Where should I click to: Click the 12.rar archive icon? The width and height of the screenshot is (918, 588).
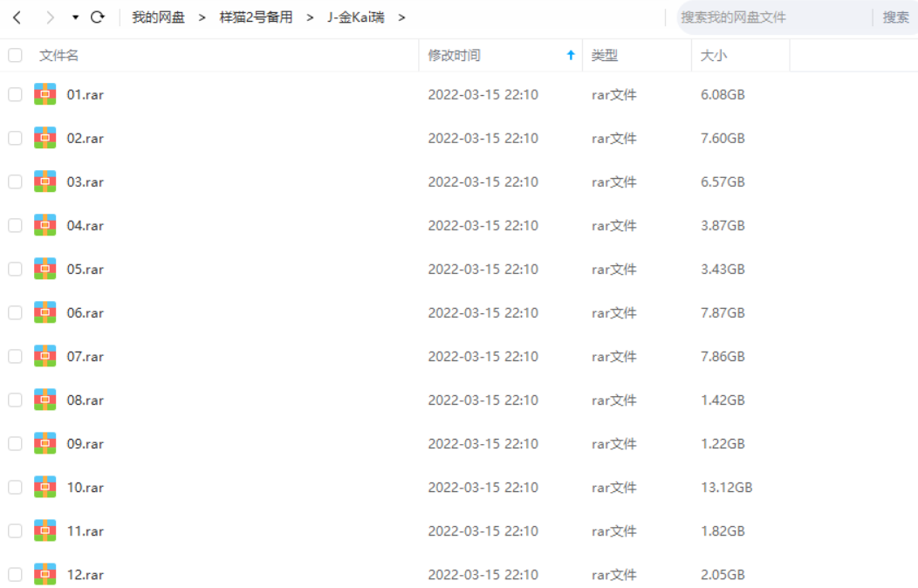(x=45, y=574)
